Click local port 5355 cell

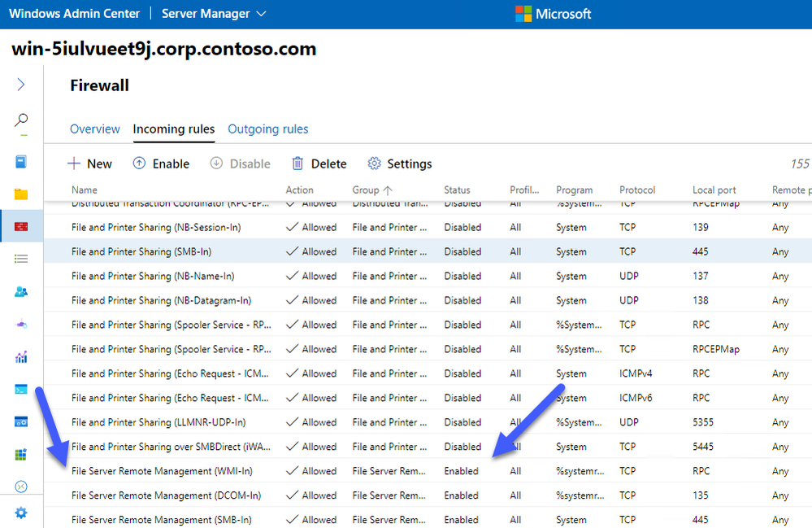coord(703,422)
